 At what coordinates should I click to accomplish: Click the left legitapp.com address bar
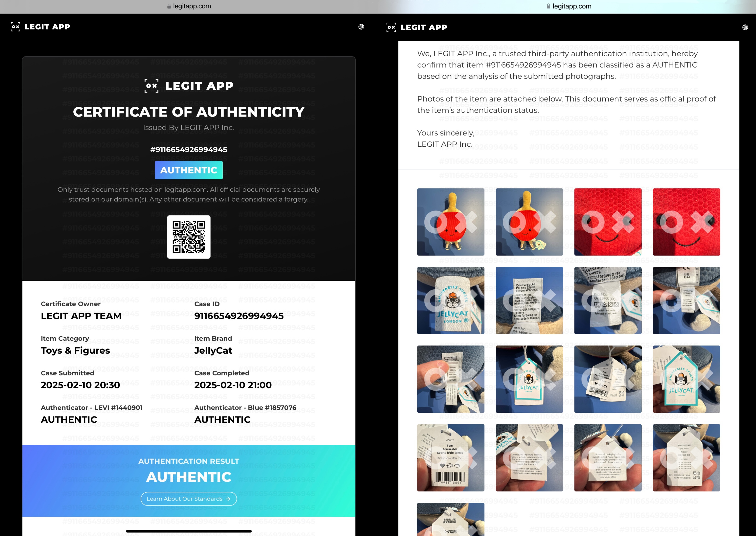point(189,6)
